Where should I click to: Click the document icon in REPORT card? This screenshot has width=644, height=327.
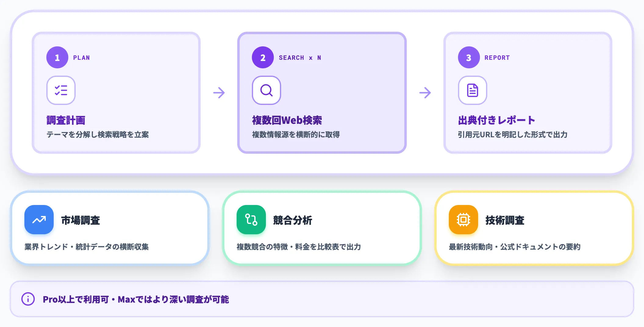pos(472,90)
